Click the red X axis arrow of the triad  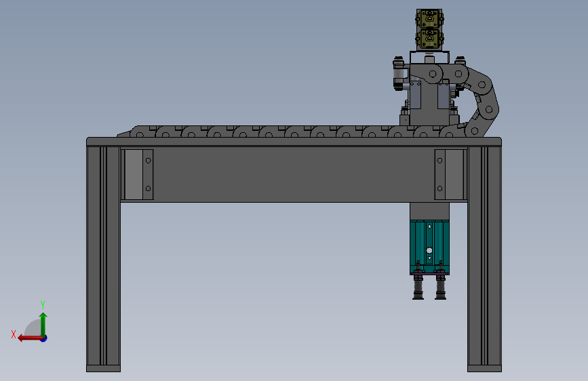(29, 338)
